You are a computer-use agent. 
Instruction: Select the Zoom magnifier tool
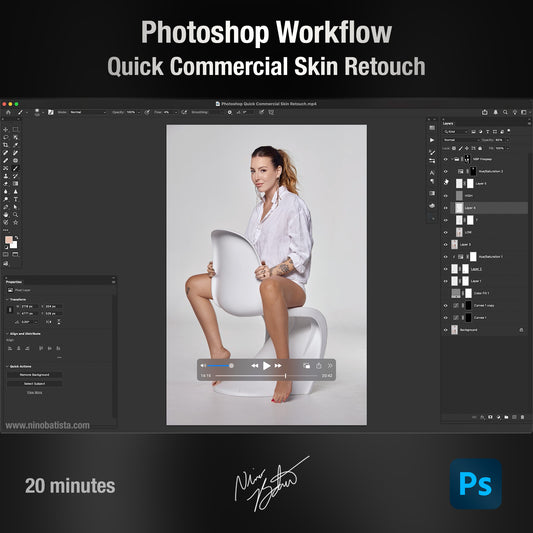click(x=15, y=215)
